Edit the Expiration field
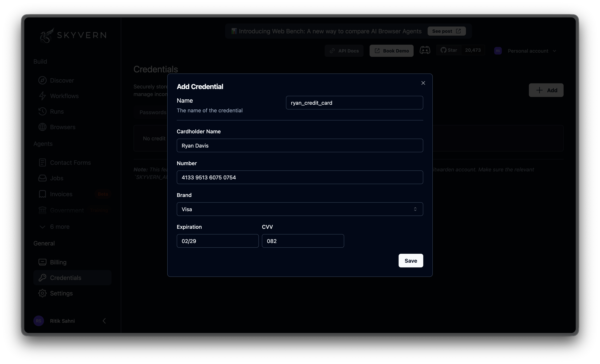 [x=218, y=241]
